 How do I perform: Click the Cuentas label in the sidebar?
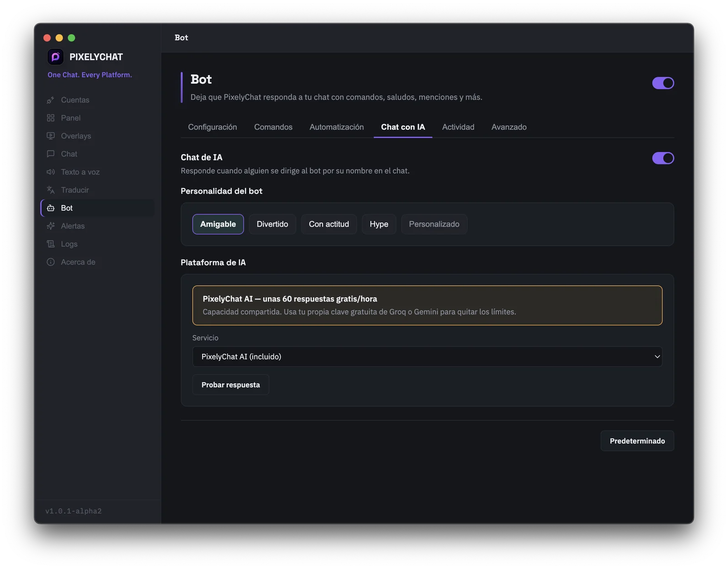75,100
